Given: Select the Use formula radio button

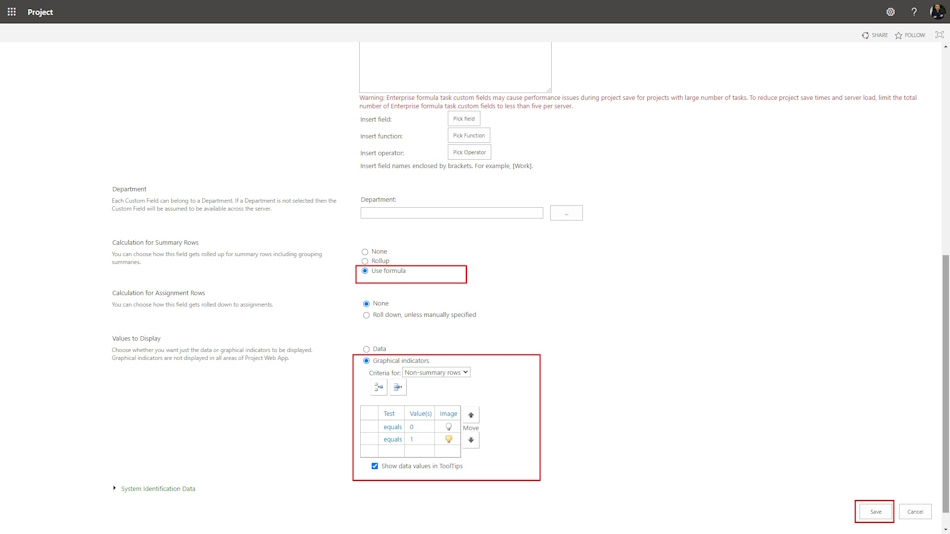Looking at the screenshot, I should tap(365, 271).
